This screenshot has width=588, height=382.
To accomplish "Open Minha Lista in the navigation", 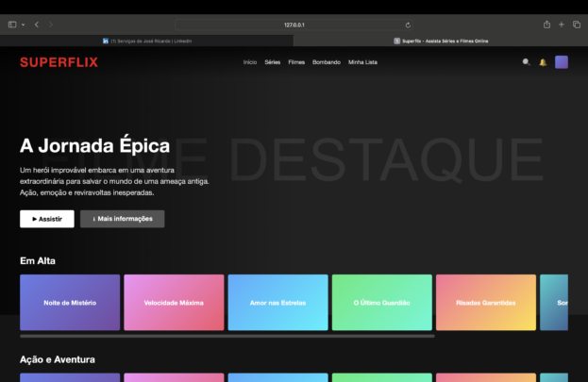I will (x=362, y=62).
